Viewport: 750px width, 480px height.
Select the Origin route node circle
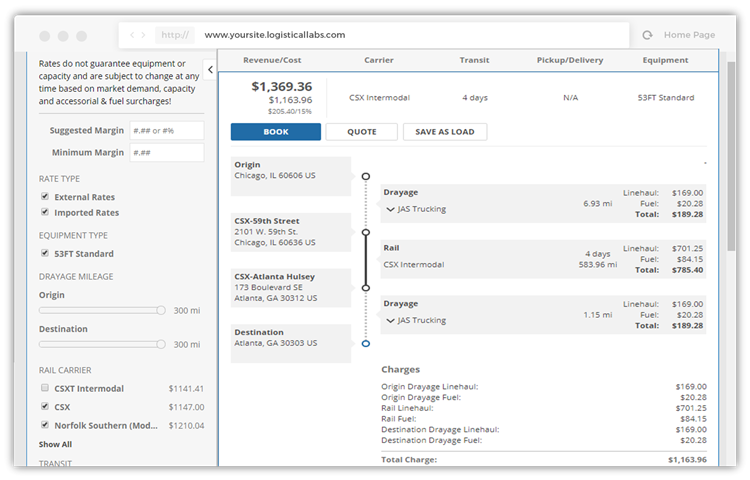[366, 176]
